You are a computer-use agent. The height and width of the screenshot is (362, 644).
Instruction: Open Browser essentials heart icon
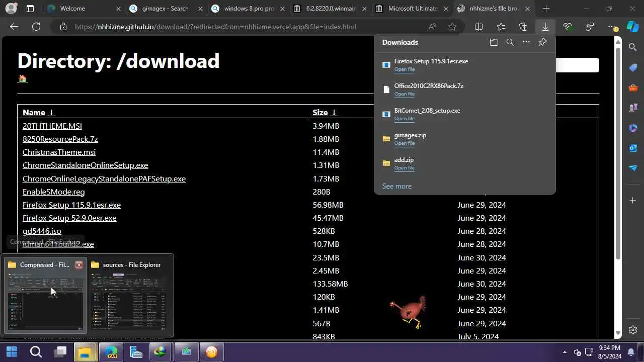tap(568, 27)
